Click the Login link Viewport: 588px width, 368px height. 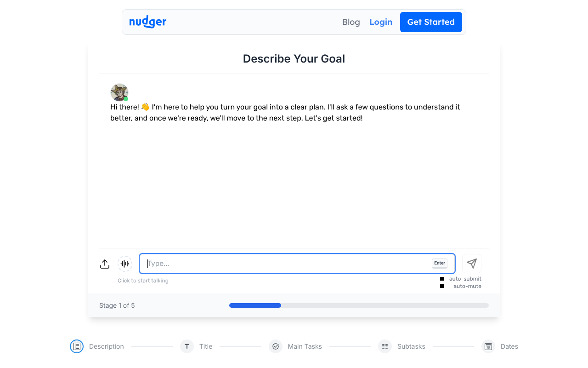point(381,22)
